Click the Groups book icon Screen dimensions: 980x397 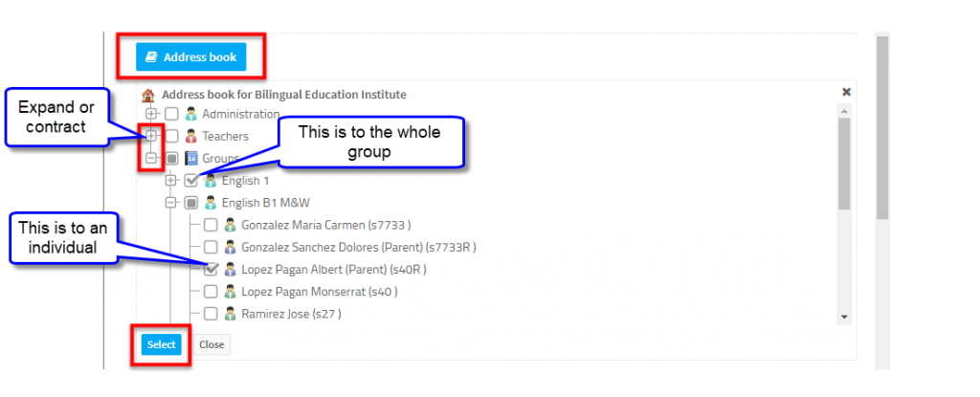[x=191, y=158]
